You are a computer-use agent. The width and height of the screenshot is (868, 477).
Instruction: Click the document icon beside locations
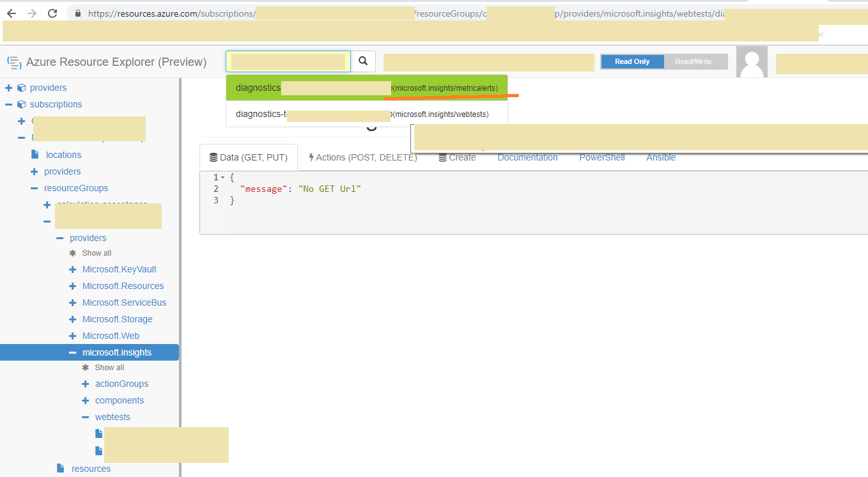tap(36, 154)
